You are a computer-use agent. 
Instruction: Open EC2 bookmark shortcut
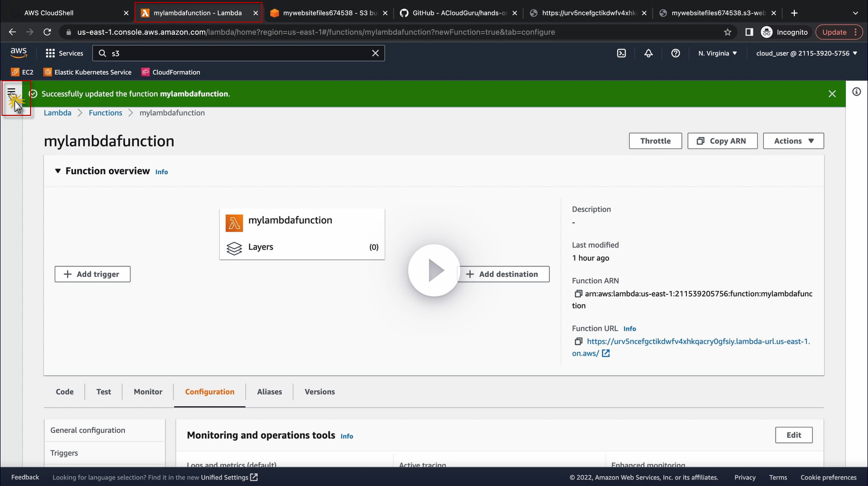point(22,72)
